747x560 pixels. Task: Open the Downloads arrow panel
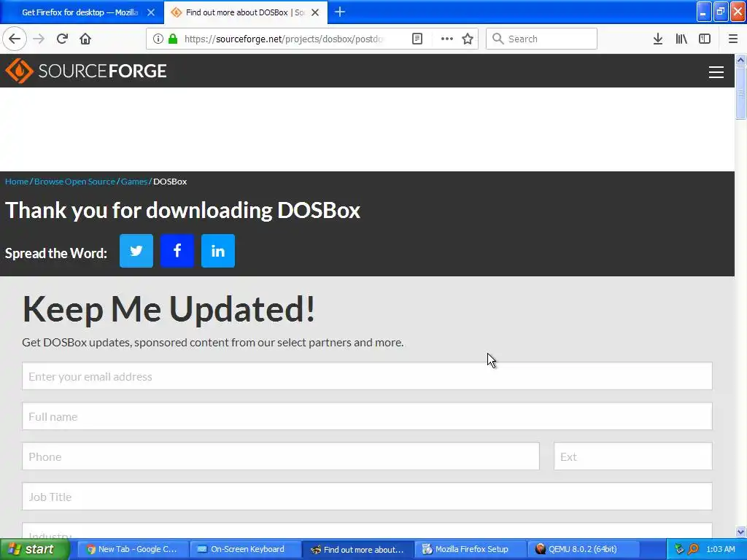coord(657,39)
